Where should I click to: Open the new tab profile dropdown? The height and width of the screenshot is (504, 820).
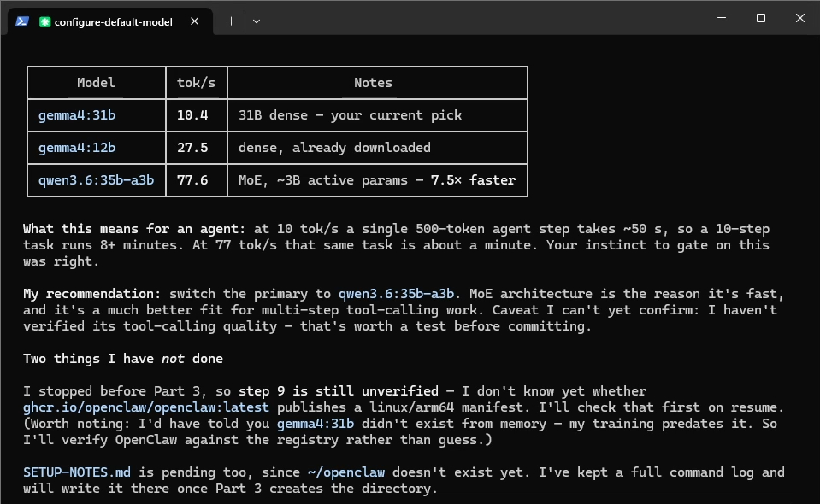(x=257, y=21)
